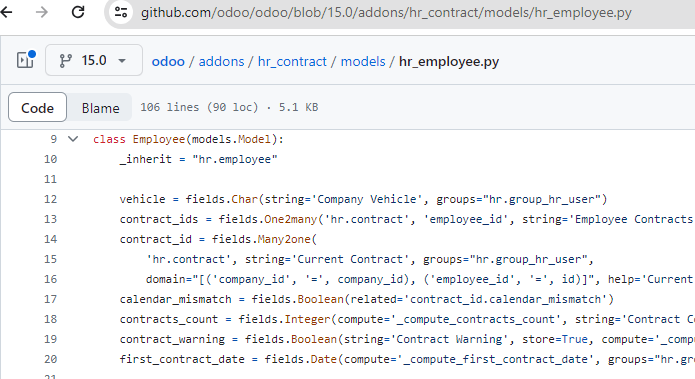Switch to the Blame view tab
This screenshot has height=379, width=695.
101,107
